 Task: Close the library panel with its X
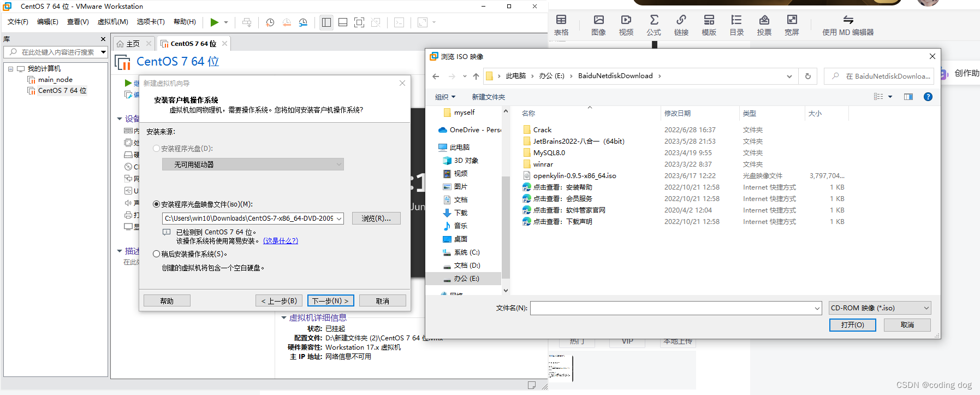[103, 39]
